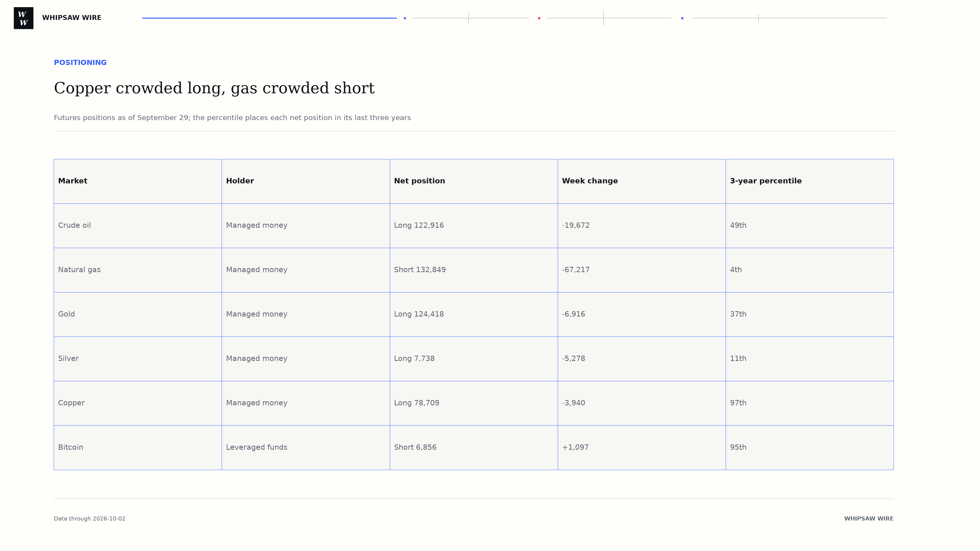Select the POSITIONING section label
980x551 pixels.
80,62
